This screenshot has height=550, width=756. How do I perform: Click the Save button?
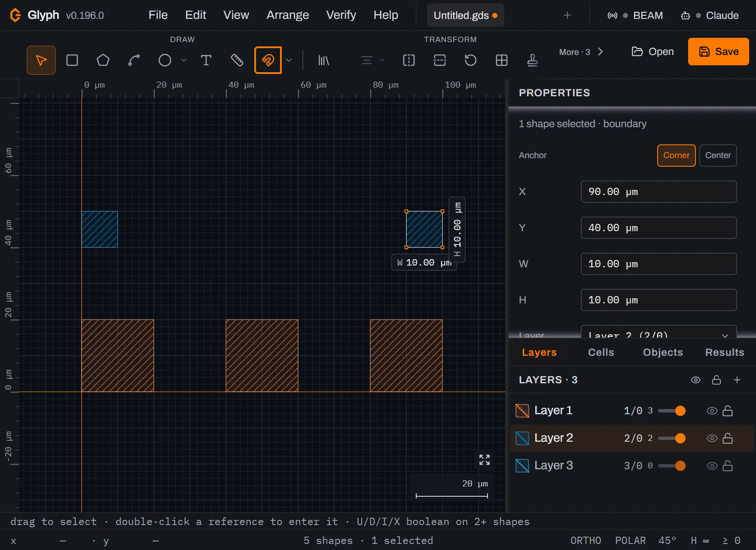[x=719, y=52]
